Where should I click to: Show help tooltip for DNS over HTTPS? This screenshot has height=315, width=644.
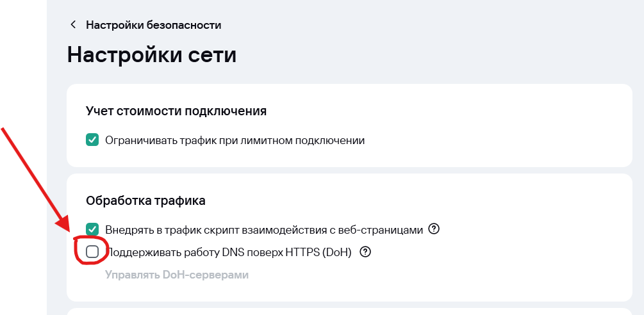coord(365,252)
